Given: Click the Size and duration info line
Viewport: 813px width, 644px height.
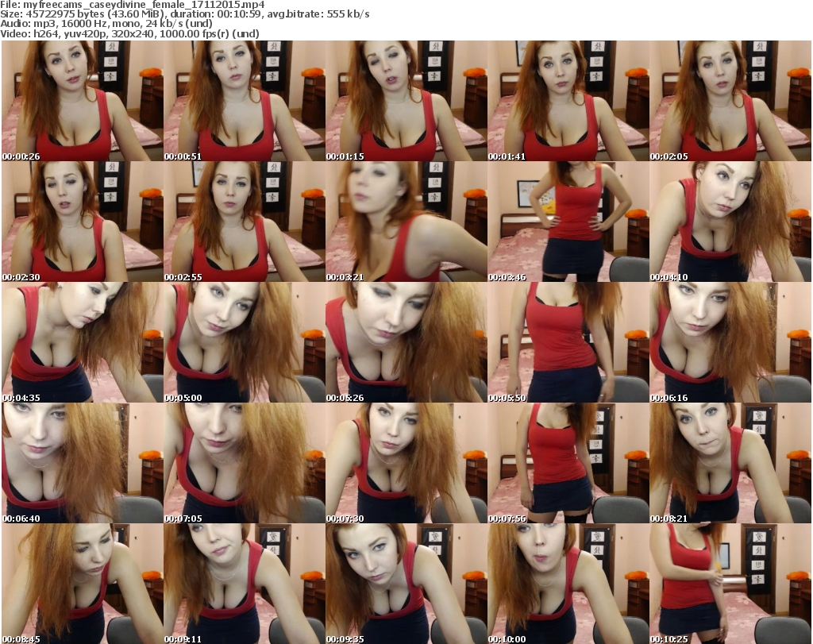Looking at the screenshot, I should click(x=185, y=14).
